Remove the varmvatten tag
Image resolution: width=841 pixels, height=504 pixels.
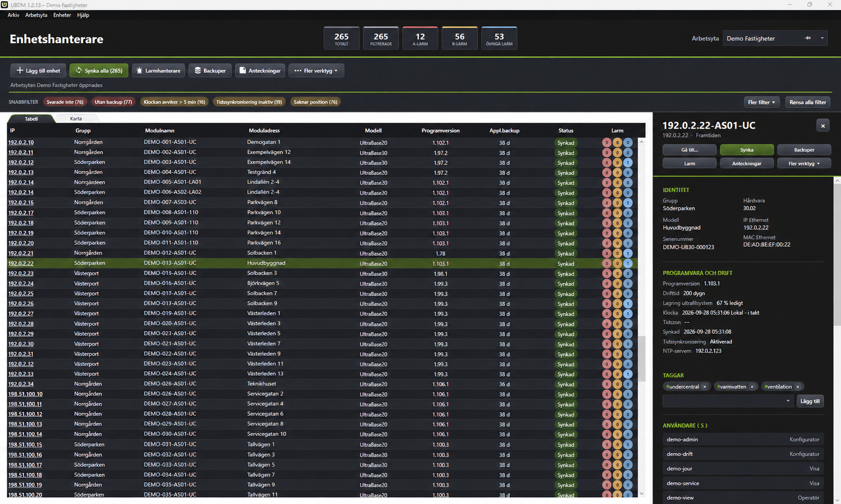(x=752, y=387)
